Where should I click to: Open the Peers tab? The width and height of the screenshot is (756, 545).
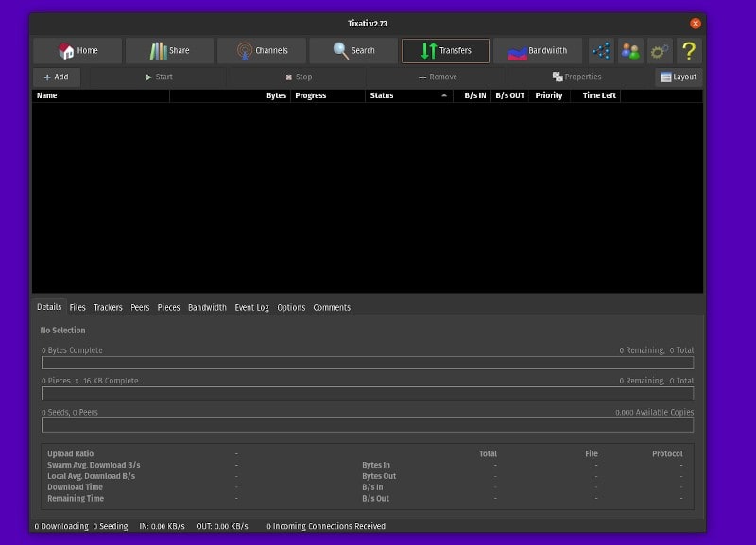tap(140, 307)
